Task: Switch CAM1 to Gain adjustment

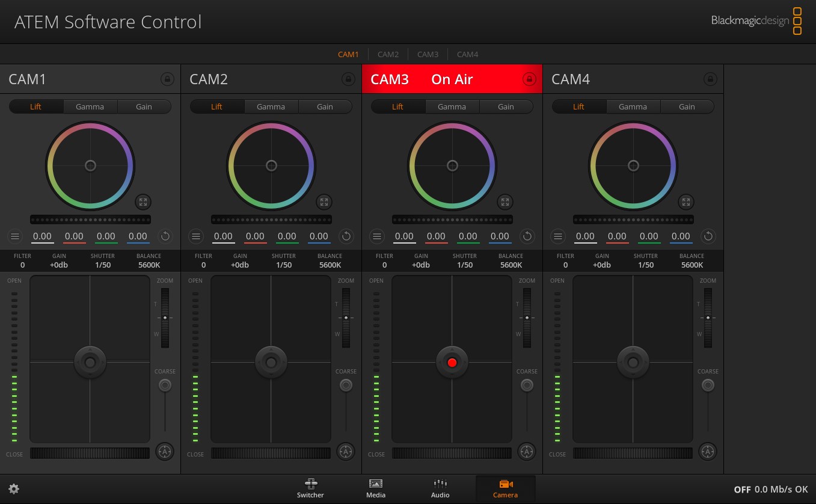Action: tap(144, 106)
